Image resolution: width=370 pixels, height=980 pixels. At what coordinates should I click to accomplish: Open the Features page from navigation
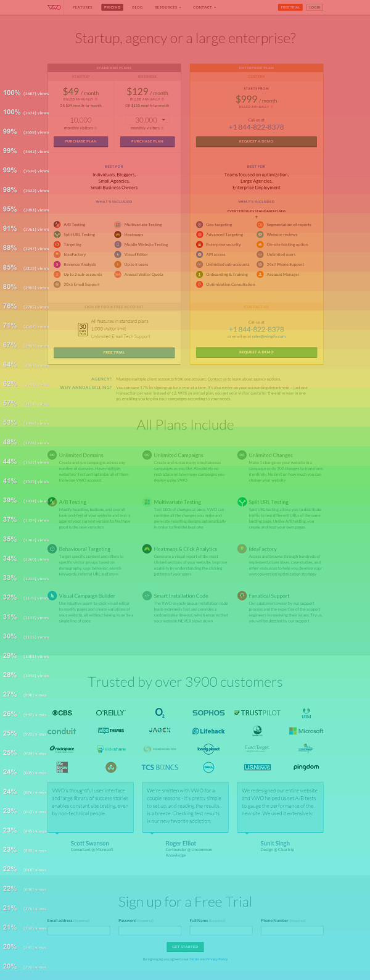click(82, 7)
